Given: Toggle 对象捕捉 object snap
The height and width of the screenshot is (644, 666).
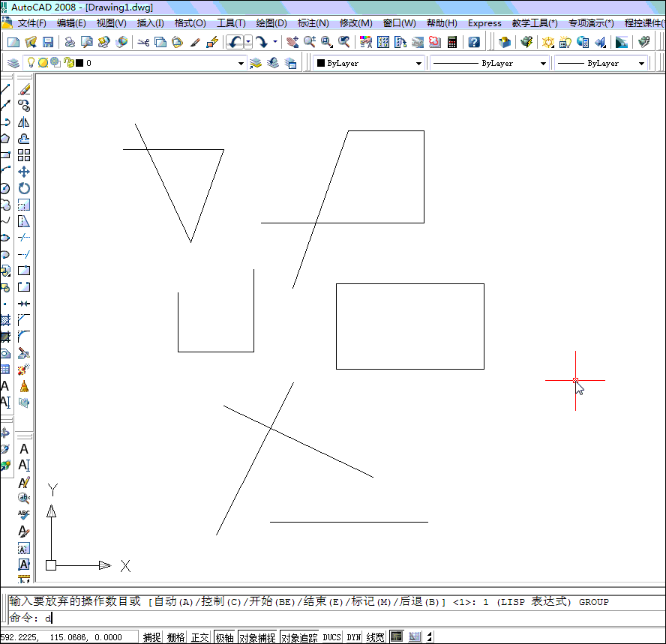Looking at the screenshot, I should [x=257, y=637].
